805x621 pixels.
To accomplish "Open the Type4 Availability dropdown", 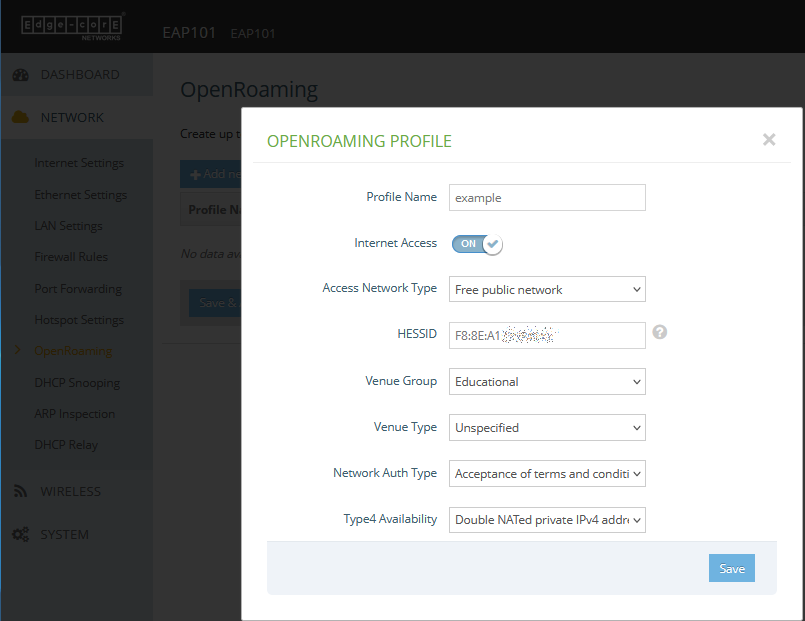I will tap(547, 520).
